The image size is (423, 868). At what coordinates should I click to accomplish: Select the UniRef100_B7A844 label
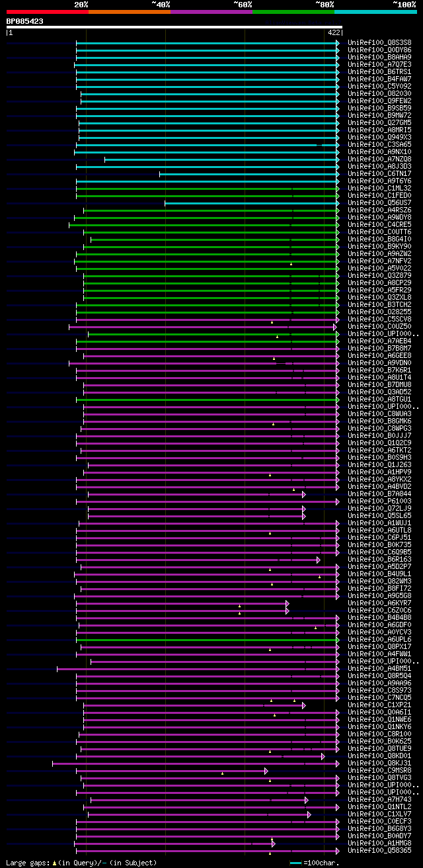[x=379, y=494]
